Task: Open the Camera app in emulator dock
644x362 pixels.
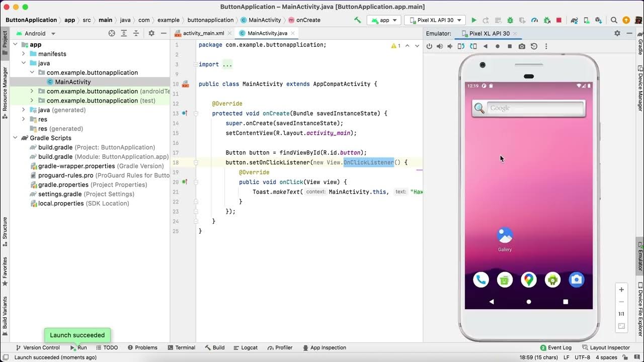Action: pyautogui.click(x=577, y=280)
